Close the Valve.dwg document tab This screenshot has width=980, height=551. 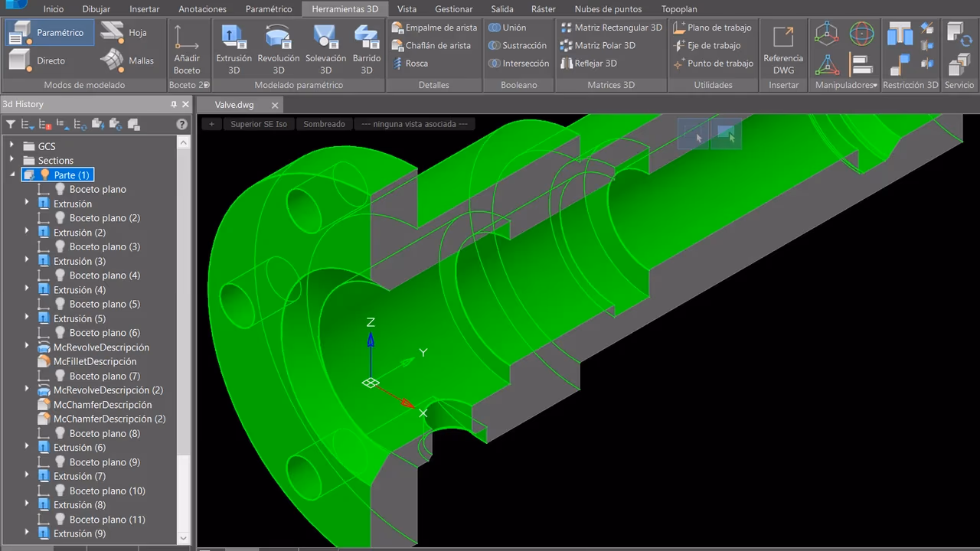coord(273,105)
